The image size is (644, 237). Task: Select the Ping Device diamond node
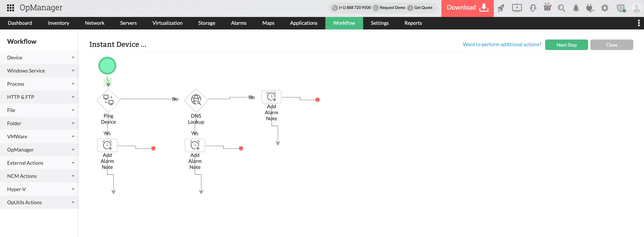tap(108, 100)
